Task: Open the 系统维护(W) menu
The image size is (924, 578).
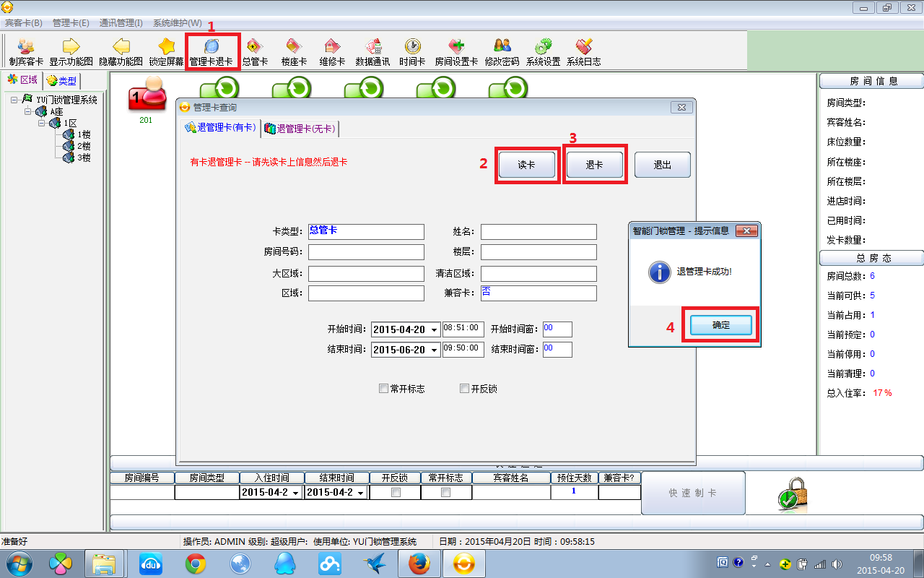Action: tap(177, 23)
